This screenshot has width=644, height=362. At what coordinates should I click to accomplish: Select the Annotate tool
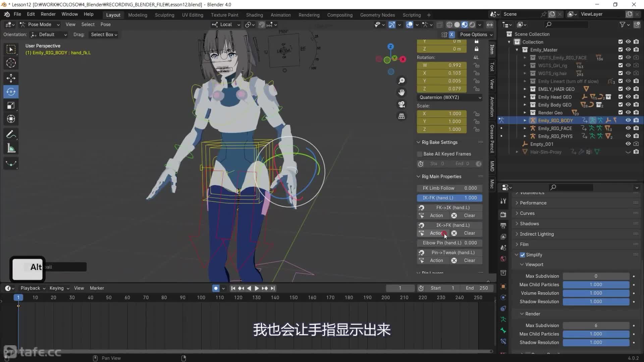(11, 134)
